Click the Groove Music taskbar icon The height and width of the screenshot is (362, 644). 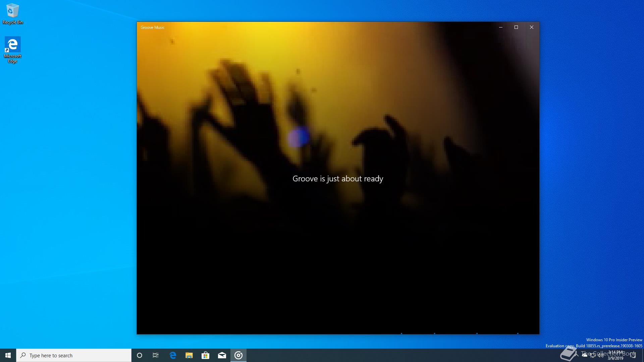pos(238,355)
